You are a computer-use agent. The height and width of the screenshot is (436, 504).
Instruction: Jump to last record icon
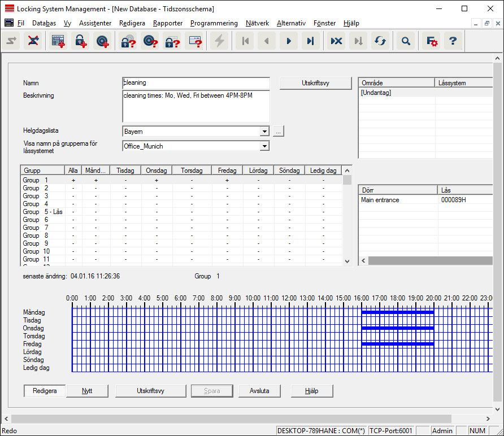(x=310, y=41)
